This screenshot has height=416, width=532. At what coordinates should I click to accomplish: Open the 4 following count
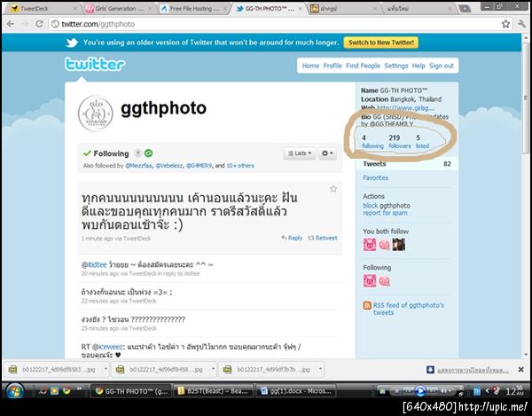[x=372, y=142]
